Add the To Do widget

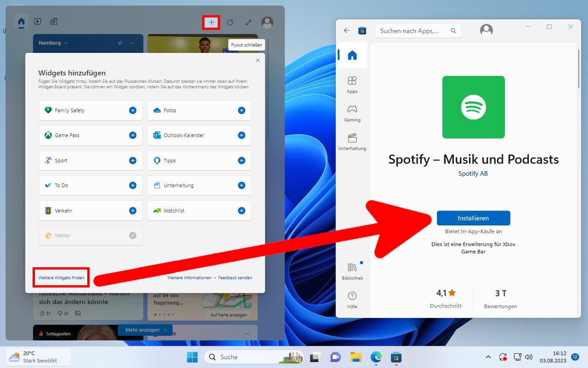pos(133,185)
